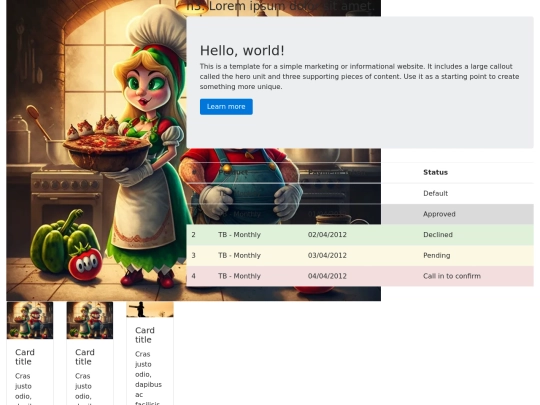The image size is (540, 405).
Task: Click the Learn more button
Action: coord(226,107)
